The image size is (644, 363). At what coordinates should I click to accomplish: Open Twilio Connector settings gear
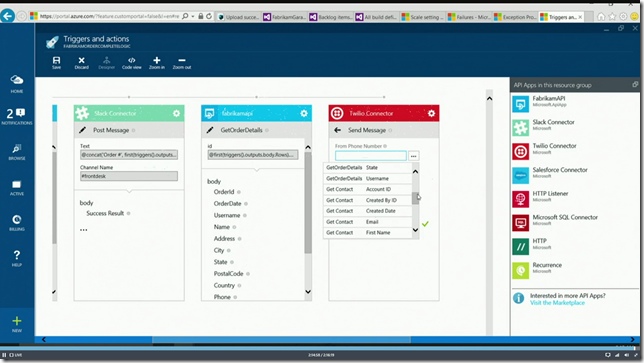click(431, 113)
